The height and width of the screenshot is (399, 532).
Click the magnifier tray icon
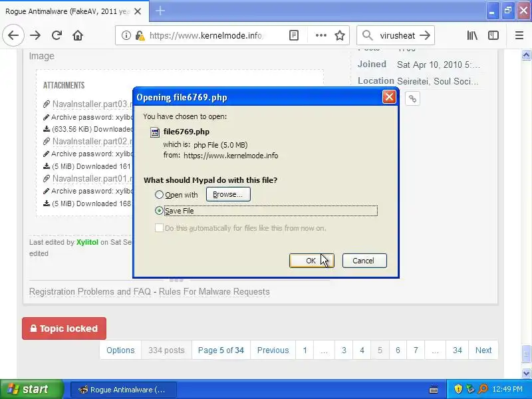tap(482, 389)
